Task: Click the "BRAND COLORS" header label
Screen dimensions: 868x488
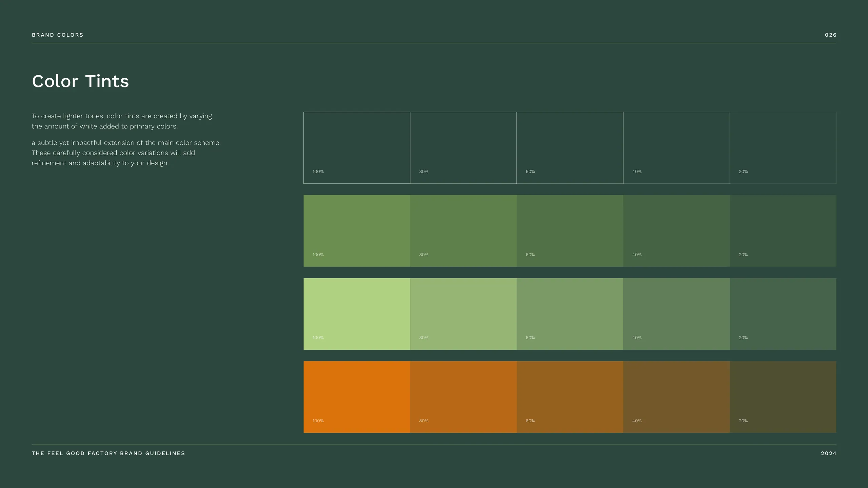Action: pyautogui.click(x=58, y=35)
